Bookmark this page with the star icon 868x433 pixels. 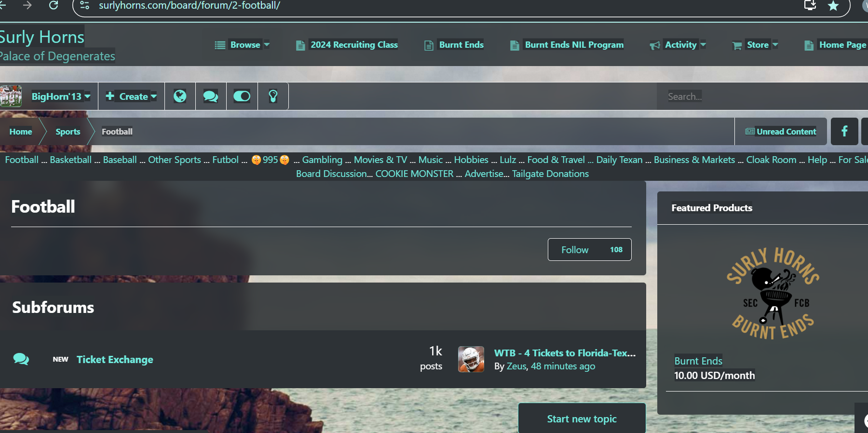tap(833, 6)
